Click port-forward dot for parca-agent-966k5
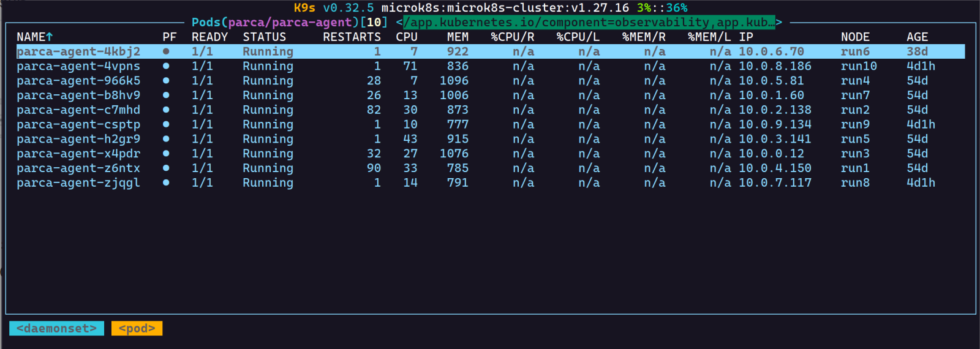 (166, 81)
